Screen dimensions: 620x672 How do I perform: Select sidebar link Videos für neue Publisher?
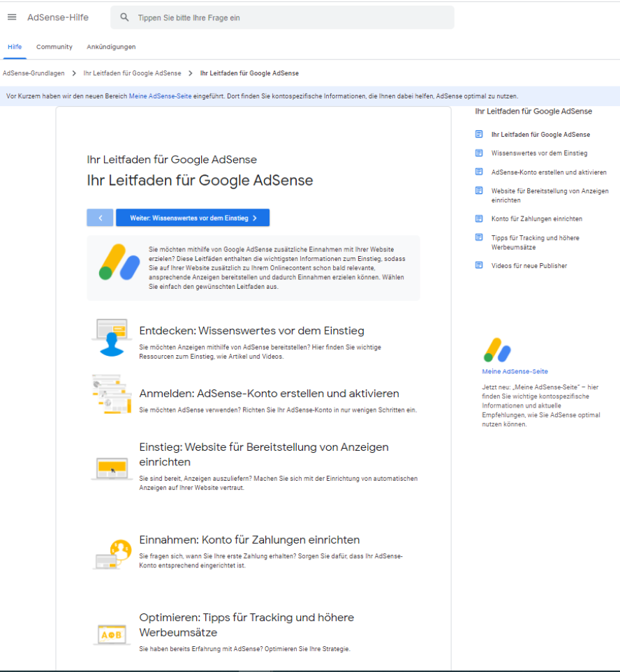click(529, 265)
